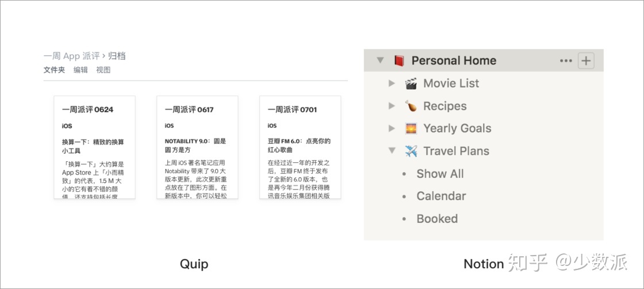Expand the Movie List page

click(392, 83)
